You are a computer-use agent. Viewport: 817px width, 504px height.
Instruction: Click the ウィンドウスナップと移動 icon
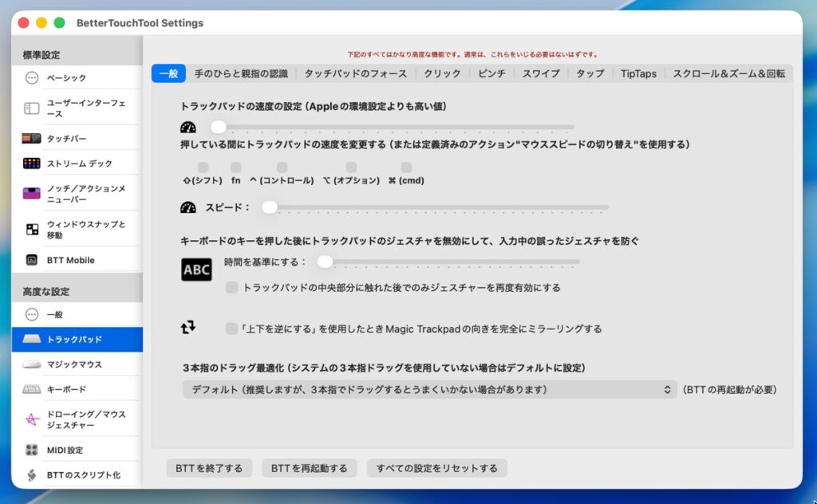pyautogui.click(x=32, y=230)
